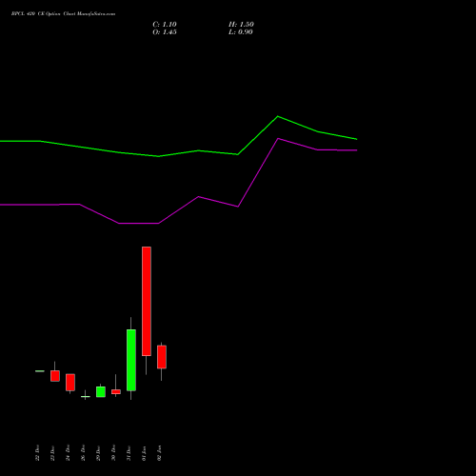Image resolution: width=476 pixels, height=476 pixels.
Task: Select the '24 Dec' date label
Action: click(x=68, y=453)
